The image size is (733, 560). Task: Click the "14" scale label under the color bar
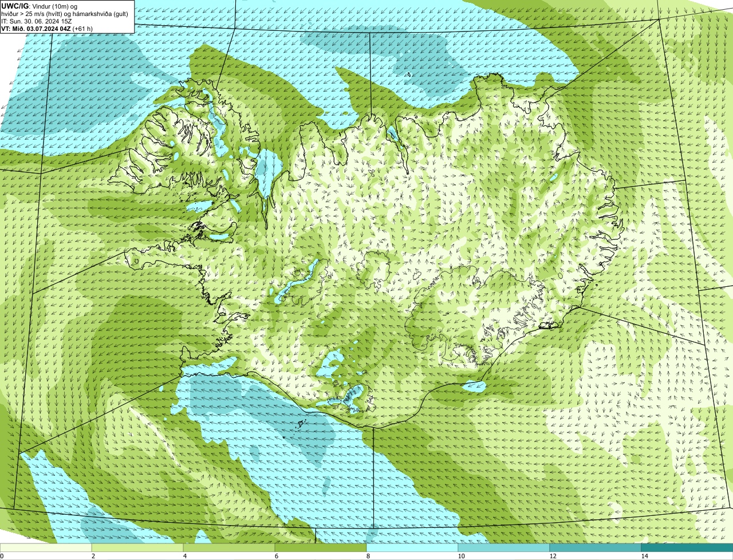pyautogui.click(x=644, y=556)
